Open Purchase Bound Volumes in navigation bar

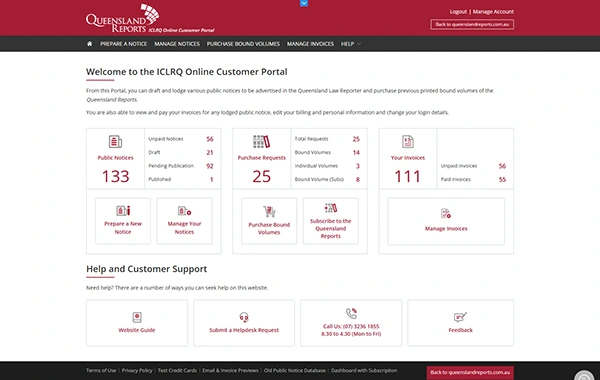point(243,44)
